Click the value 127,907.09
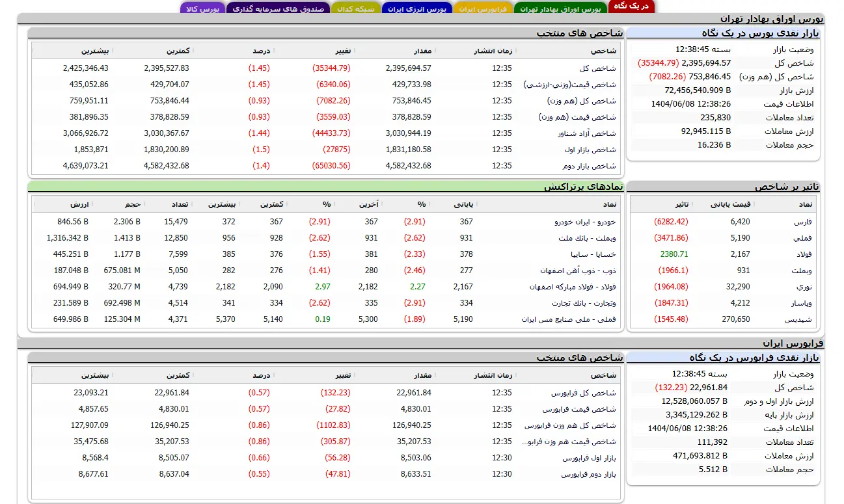Image resolution: width=844 pixels, height=504 pixels. (90, 425)
